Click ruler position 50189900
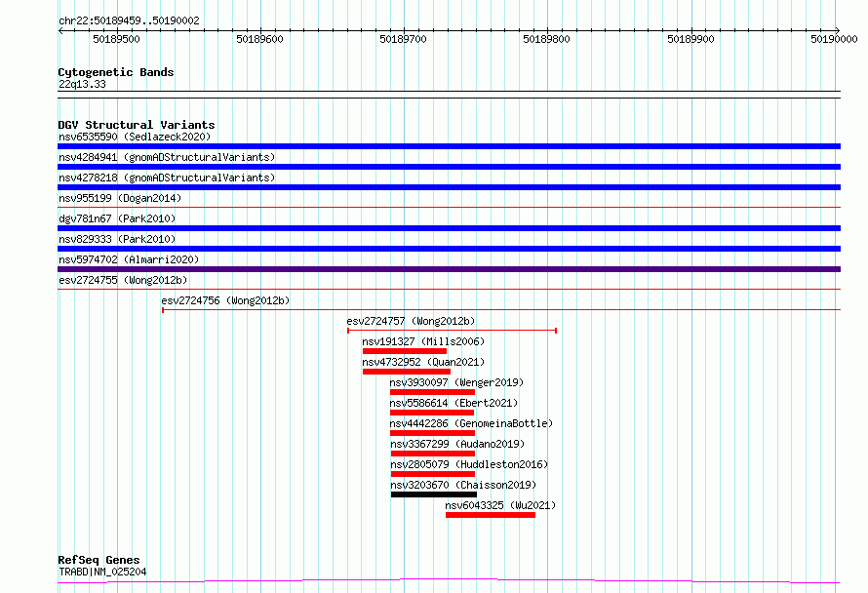868x593 pixels. point(690,39)
